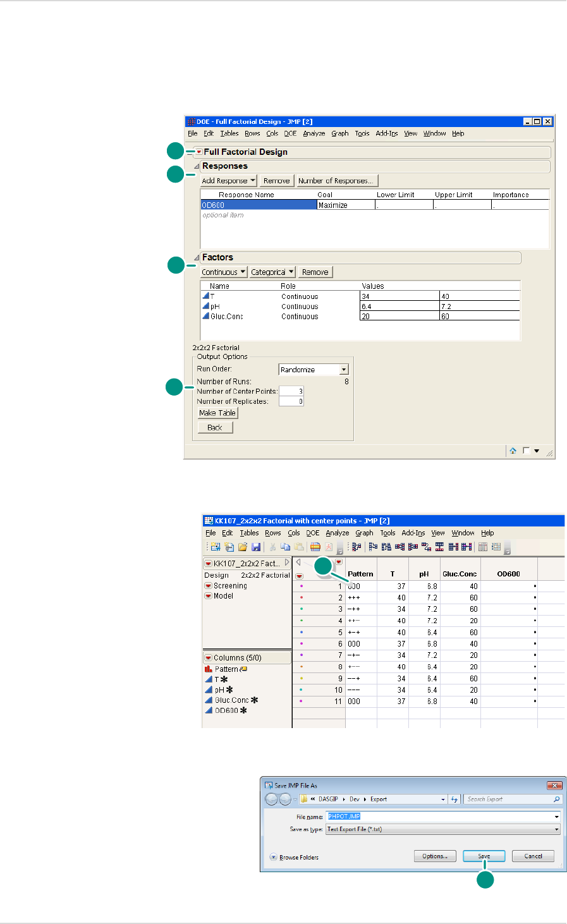Click the Back button
The width and height of the screenshot is (567, 924).
(x=215, y=427)
